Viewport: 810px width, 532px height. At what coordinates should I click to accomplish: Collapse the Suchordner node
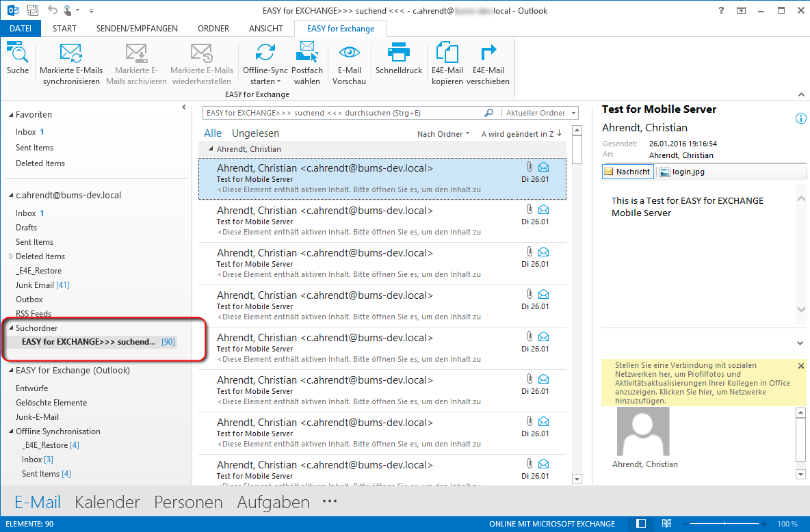coord(11,328)
